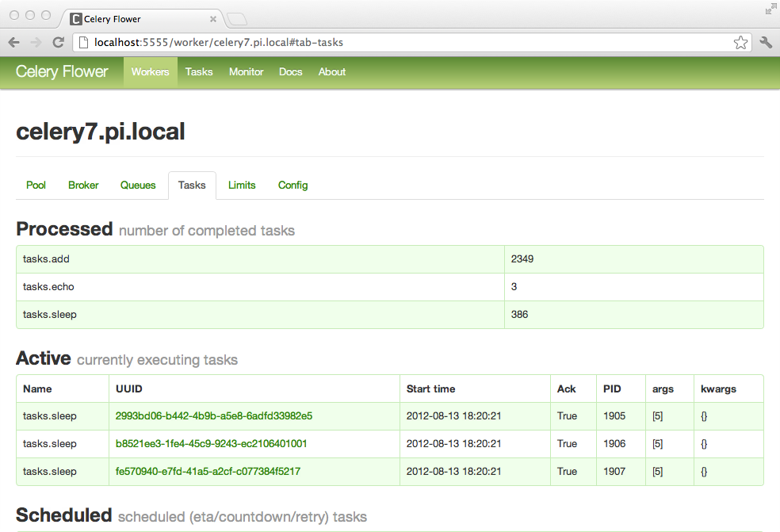
Task: Click start time in PID 1905 row
Action: (453, 416)
